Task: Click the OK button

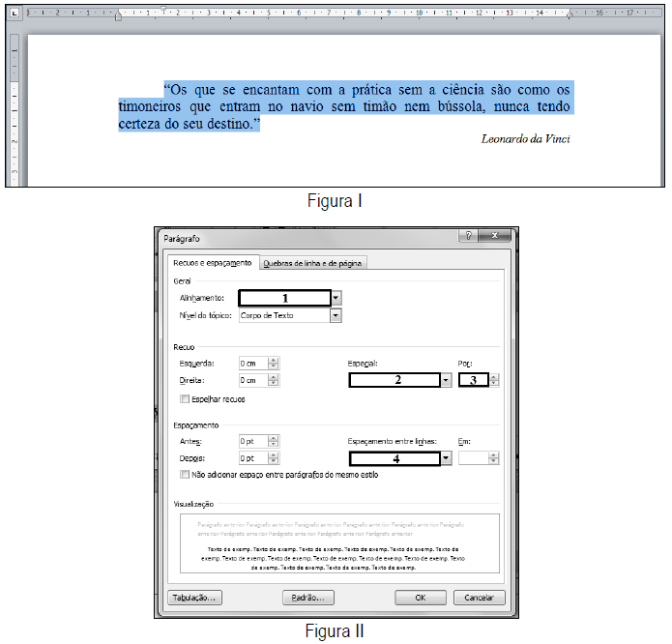Action: click(421, 598)
